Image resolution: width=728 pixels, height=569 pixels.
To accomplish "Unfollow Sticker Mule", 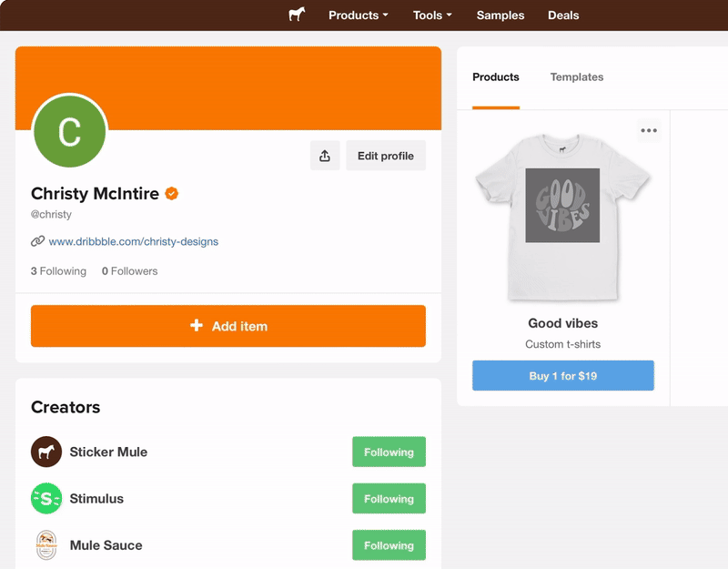I will [389, 452].
